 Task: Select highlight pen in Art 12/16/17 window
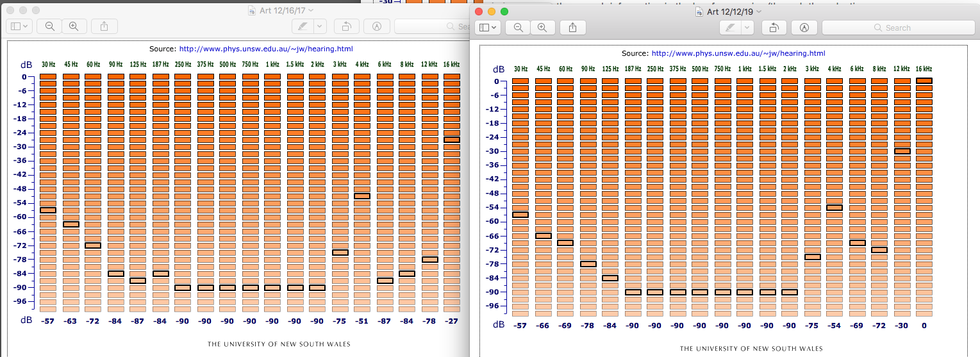pos(303,26)
